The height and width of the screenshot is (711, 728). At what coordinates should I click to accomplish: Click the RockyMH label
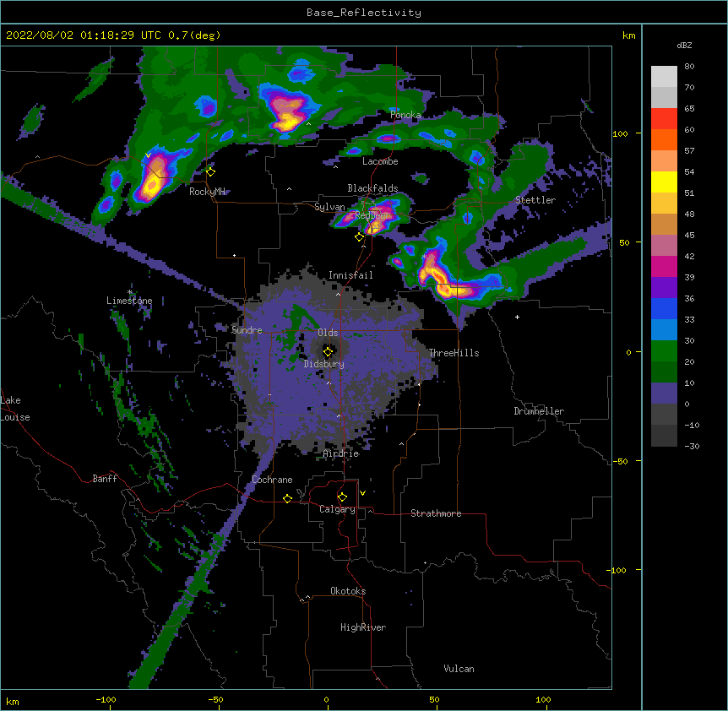[207, 192]
